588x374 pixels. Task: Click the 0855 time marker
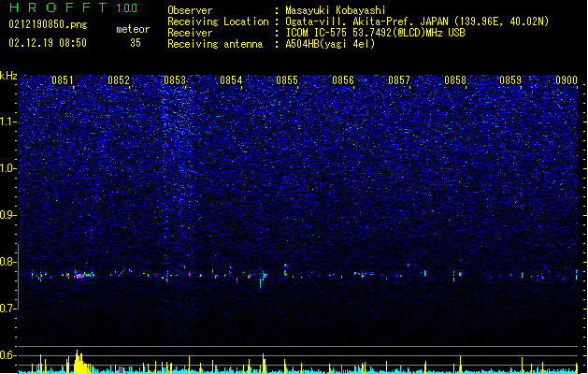pos(287,80)
